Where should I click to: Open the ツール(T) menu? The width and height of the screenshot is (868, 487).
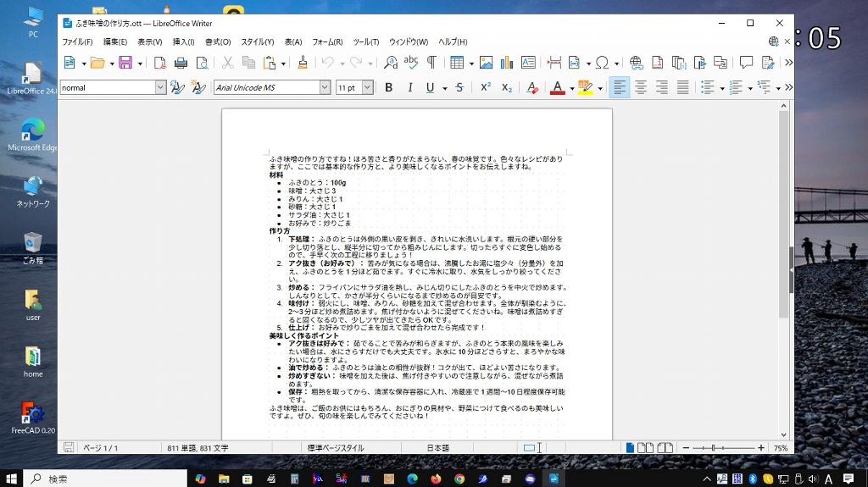click(x=366, y=42)
